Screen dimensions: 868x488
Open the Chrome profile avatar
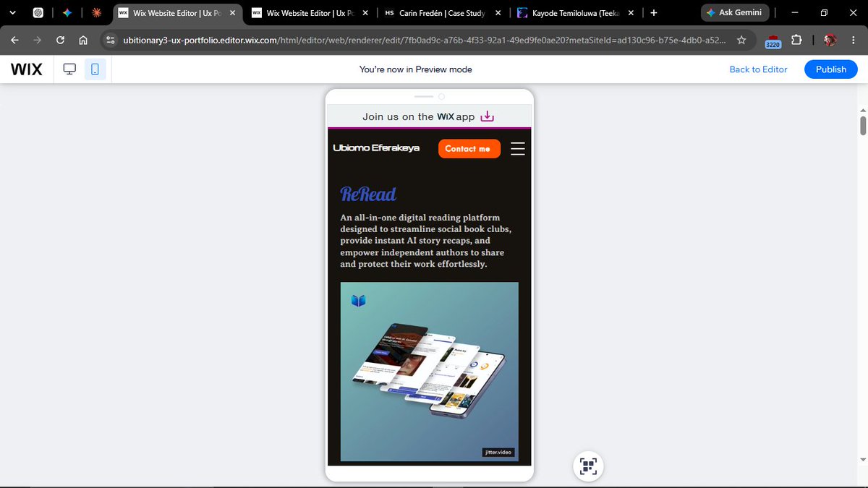(x=830, y=40)
